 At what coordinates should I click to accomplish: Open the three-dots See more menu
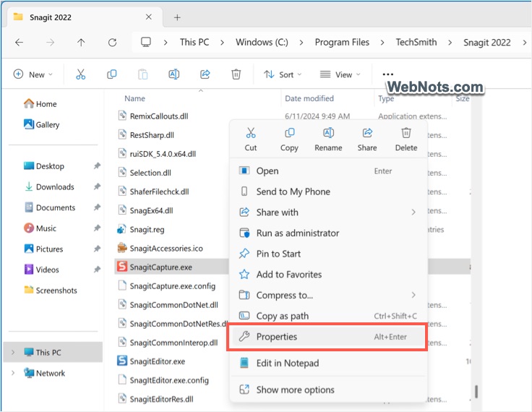pos(388,74)
